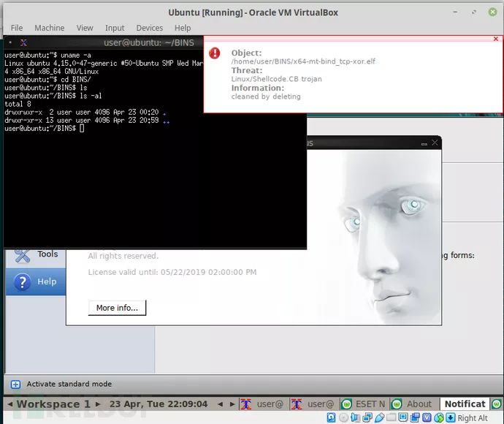The width and height of the screenshot is (504, 424).
Task: Open the Machine menu
Action: (49, 28)
